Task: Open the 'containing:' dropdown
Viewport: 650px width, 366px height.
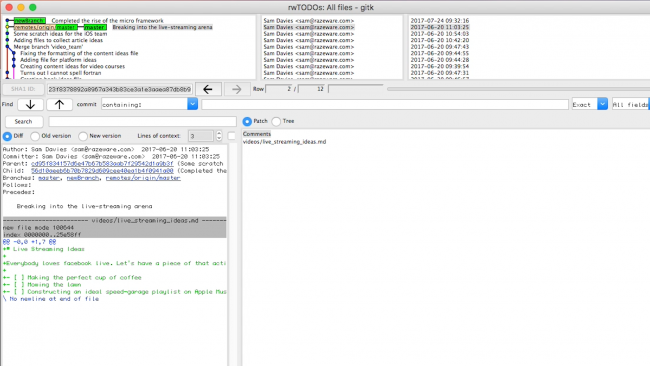Action: [192, 104]
